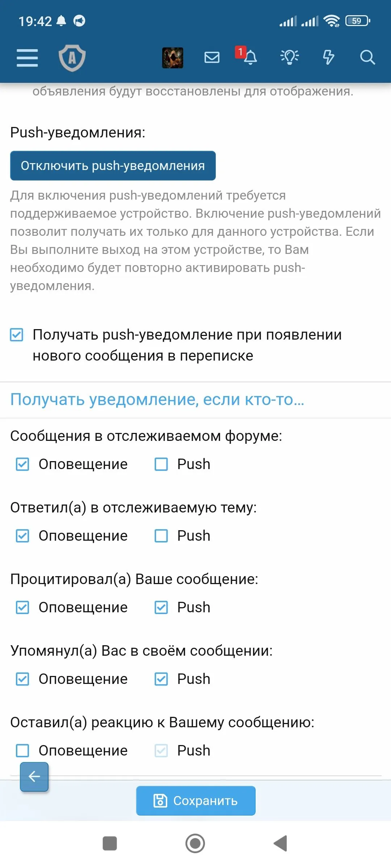Open notifications bell with badge
Screen dimensions: 391x868
coord(249,57)
